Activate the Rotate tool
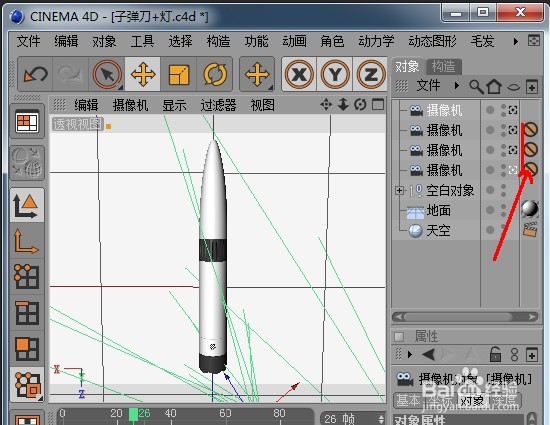This screenshot has width=550, height=425. point(214,74)
